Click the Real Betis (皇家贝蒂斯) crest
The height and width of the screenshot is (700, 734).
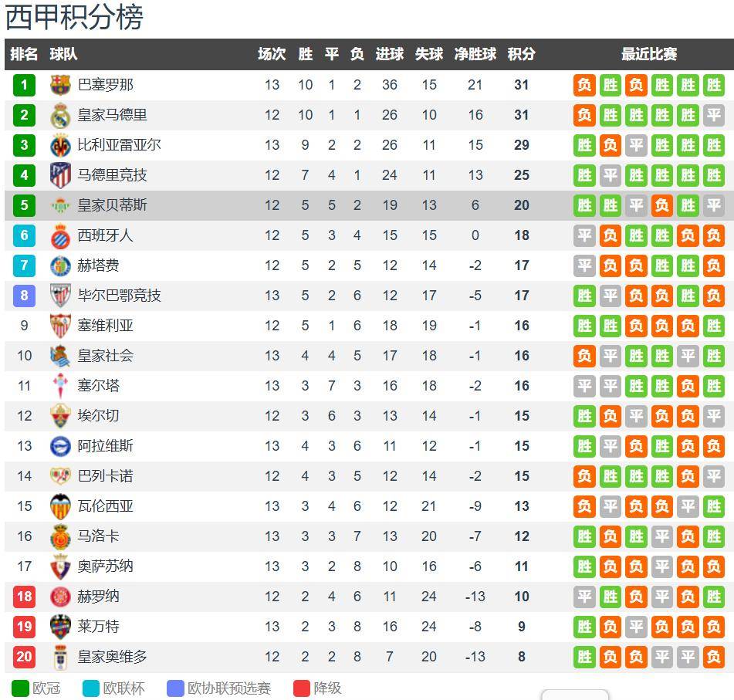(60, 205)
